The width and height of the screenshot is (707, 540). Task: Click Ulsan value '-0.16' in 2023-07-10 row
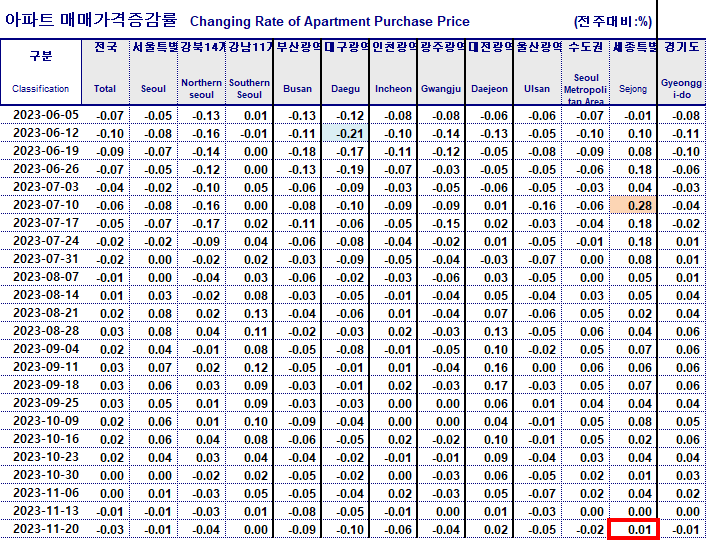coord(542,206)
